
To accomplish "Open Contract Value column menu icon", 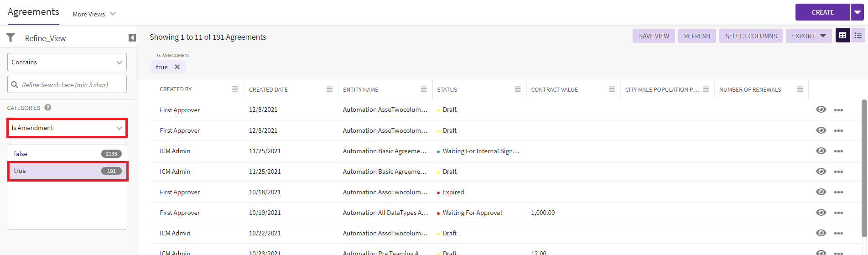I will [x=612, y=89].
